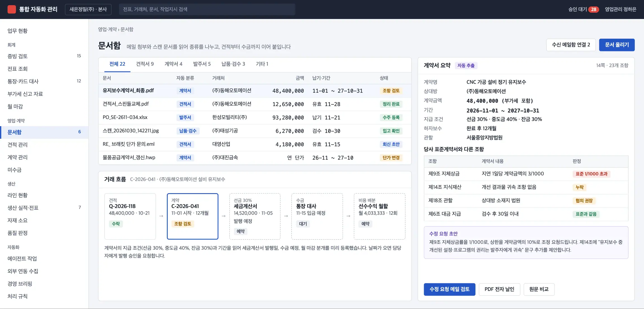Click the red app logo square
644x309 pixels.
coord(12,9)
